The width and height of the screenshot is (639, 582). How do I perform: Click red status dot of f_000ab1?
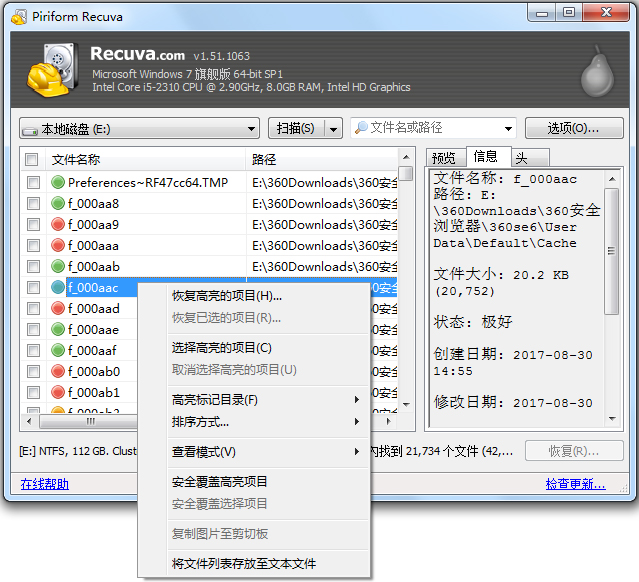(x=58, y=392)
